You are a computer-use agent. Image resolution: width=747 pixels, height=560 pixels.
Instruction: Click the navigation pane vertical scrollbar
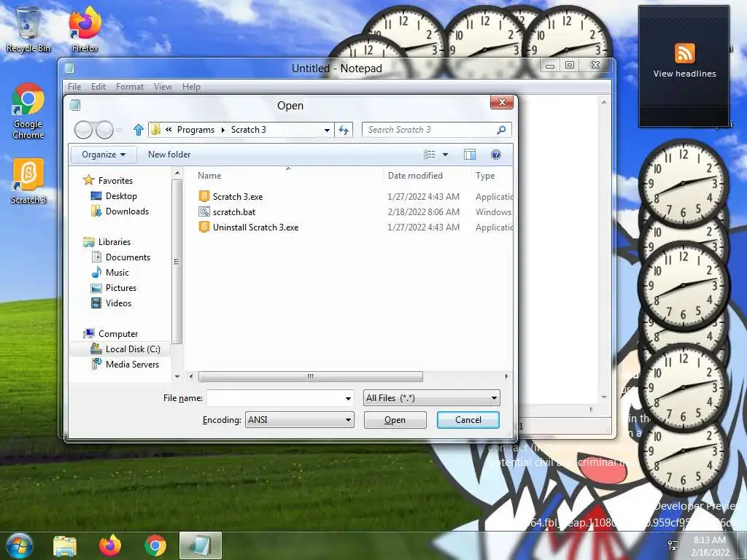tap(177, 262)
